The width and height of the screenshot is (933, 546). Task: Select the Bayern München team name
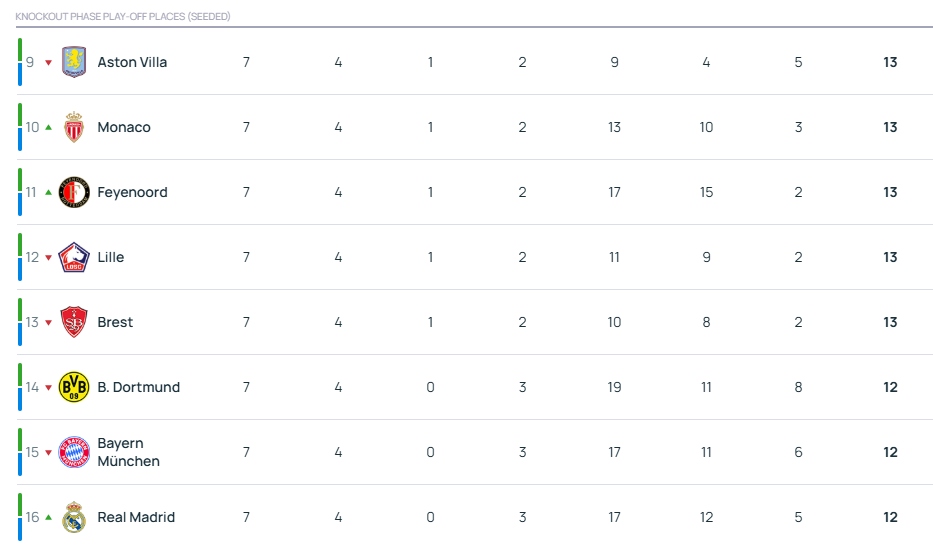click(129, 452)
